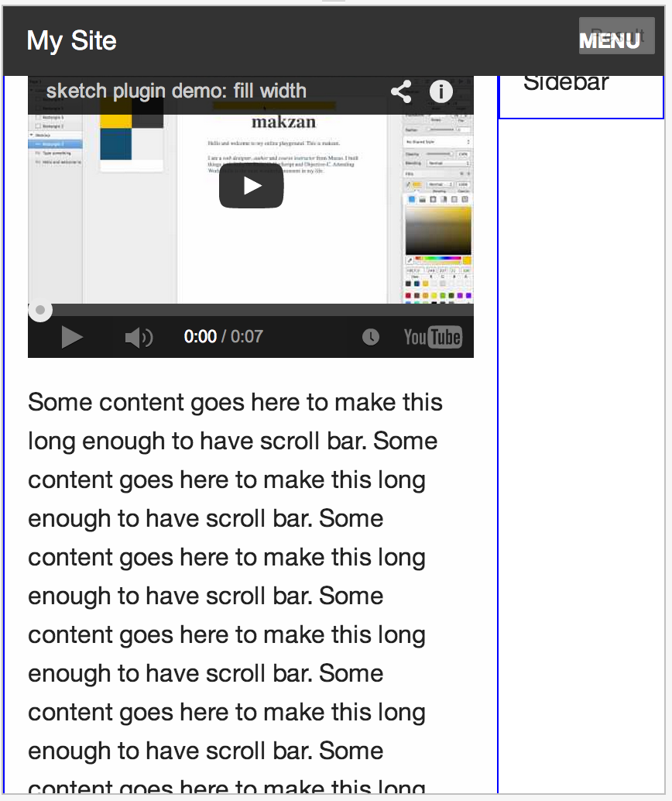Click the play icon in the control bar

tap(72, 337)
